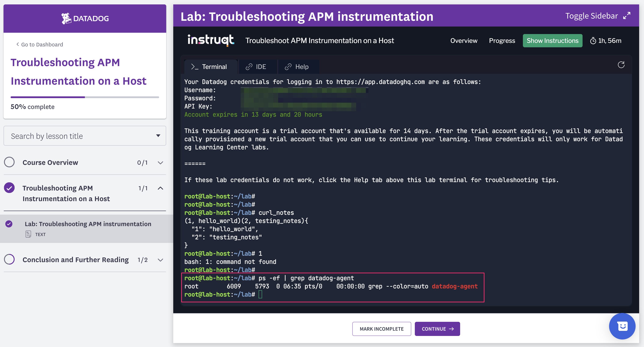The height and width of the screenshot is (347, 644).
Task: Select the Lab: Troubleshooting APM instrumentation lesson
Action: [86, 229]
